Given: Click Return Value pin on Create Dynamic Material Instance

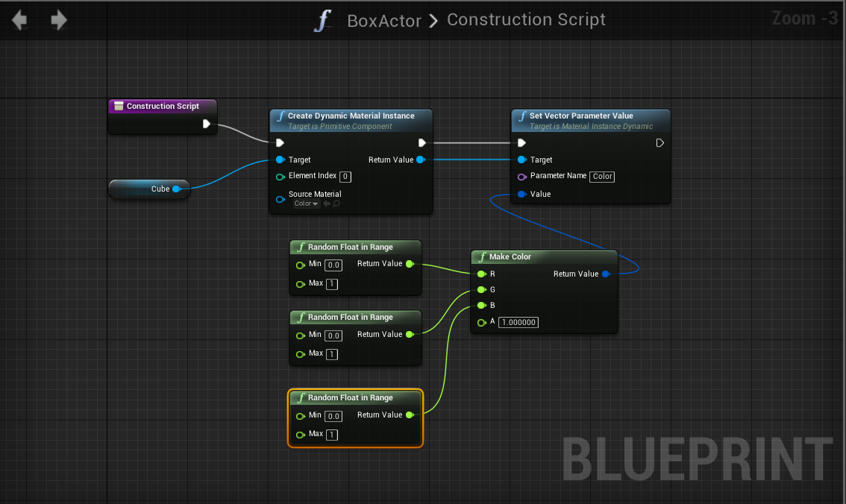Looking at the screenshot, I should pos(421,160).
